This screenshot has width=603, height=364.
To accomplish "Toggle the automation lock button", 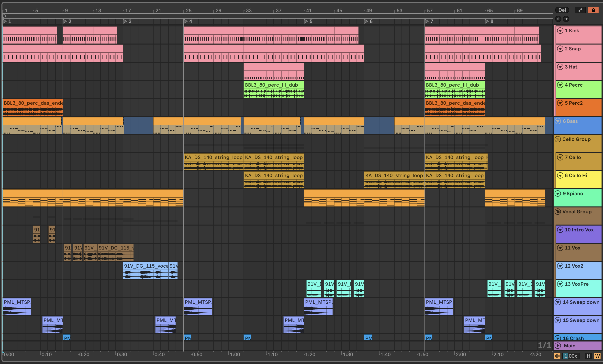I will point(593,10).
